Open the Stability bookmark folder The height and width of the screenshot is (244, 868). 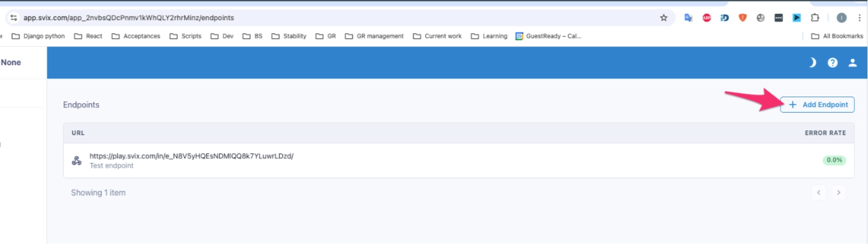pyautogui.click(x=289, y=36)
